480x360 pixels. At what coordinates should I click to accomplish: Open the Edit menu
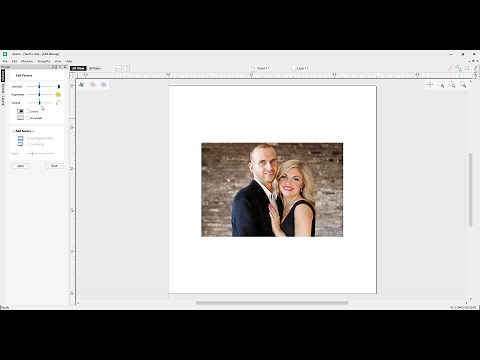14,61
